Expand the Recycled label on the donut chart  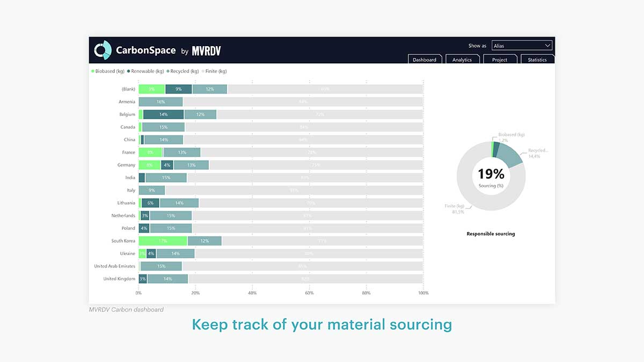click(537, 150)
